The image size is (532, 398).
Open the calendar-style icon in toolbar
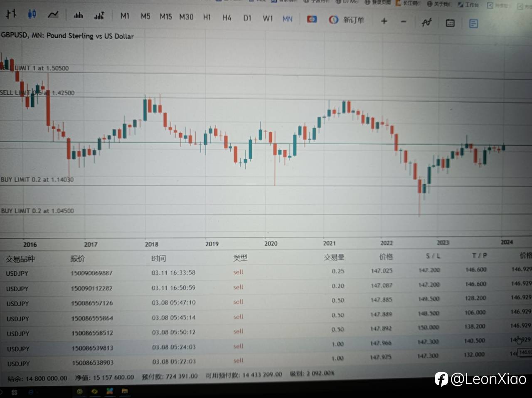[450, 23]
